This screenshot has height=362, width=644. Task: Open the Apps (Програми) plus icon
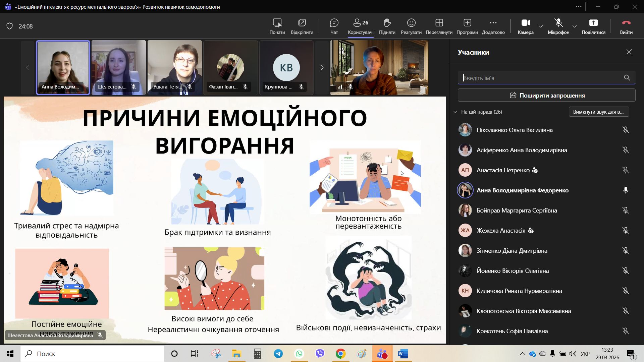[x=467, y=23]
